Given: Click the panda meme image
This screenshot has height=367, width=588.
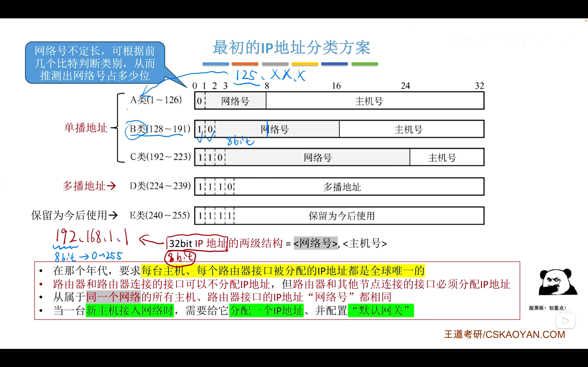Looking at the screenshot, I should coord(558,282).
